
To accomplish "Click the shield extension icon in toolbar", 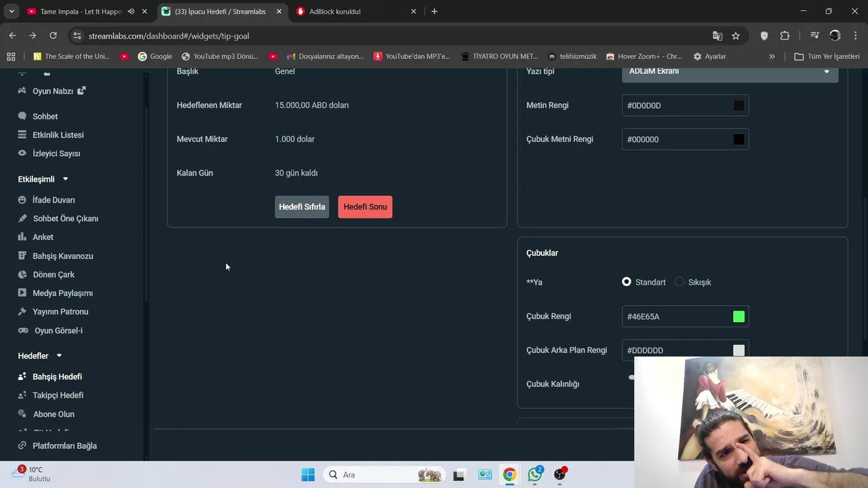I will coord(764,36).
